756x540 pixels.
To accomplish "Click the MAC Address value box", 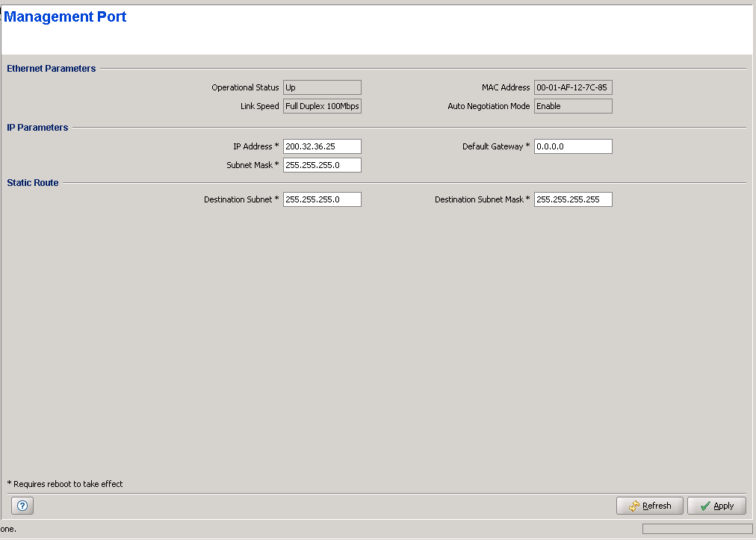I will click(573, 87).
